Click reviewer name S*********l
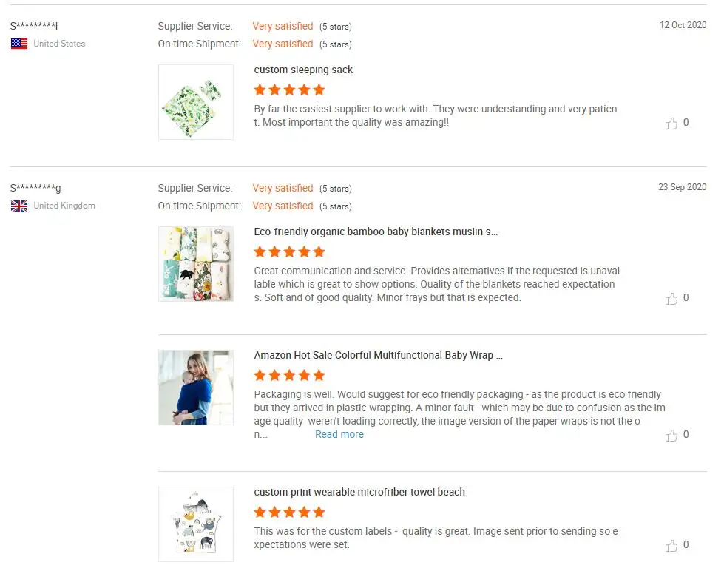Image resolution: width=724 pixels, height=588 pixels. pyautogui.click(x=34, y=27)
